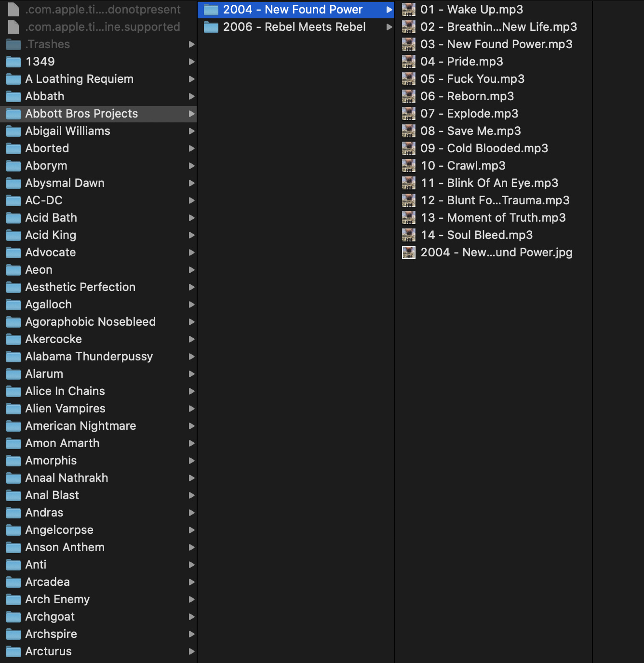Viewport: 644px width, 663px height.
Task: Select the Abysmal Dawn folder
Action: point(98,183)
